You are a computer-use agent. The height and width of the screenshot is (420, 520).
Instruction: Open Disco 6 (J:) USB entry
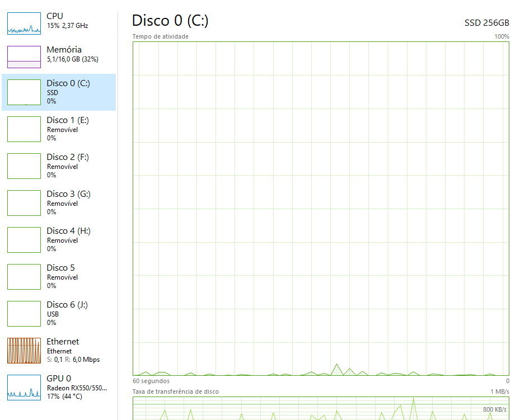pos(59,313)
